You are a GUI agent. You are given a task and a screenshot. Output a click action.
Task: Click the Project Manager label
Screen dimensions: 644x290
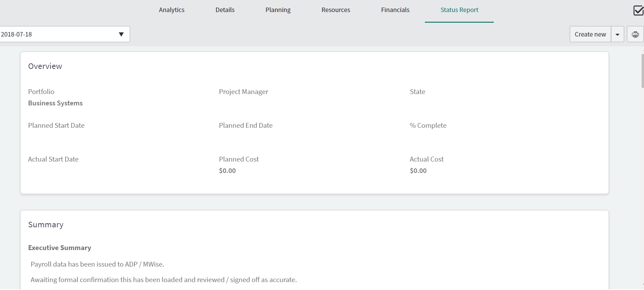tap(244, 92)
